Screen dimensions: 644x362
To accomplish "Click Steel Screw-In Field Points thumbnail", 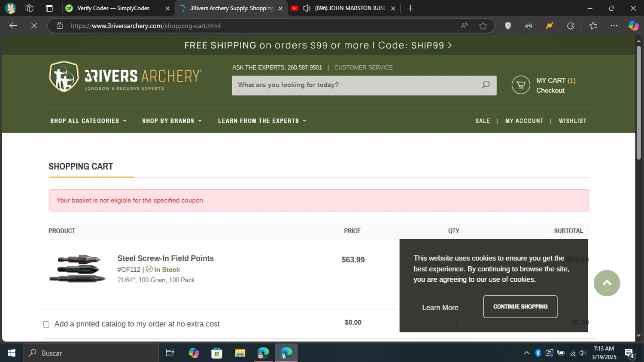I will point(78,269).
